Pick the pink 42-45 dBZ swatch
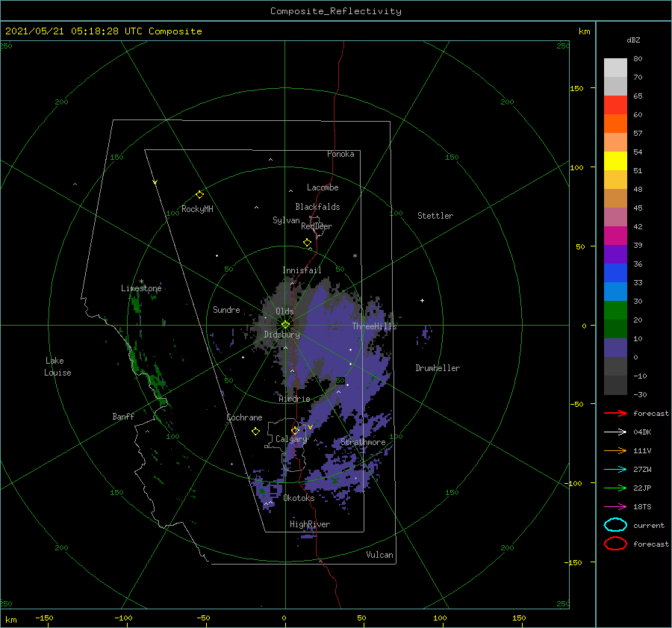 click(x=615, y=217)
